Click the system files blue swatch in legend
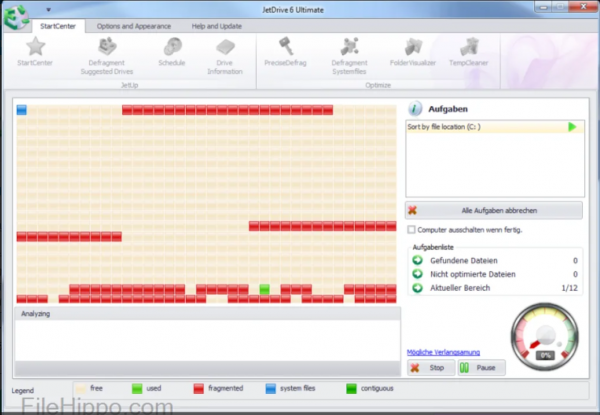The image size is (600, 415). (x=271, y=389)
